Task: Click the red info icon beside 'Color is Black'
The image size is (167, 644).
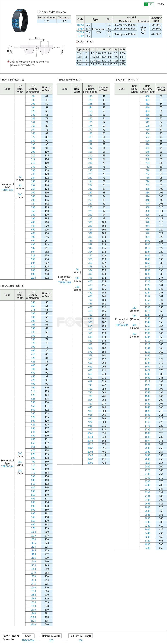Action: pos(77,42)
